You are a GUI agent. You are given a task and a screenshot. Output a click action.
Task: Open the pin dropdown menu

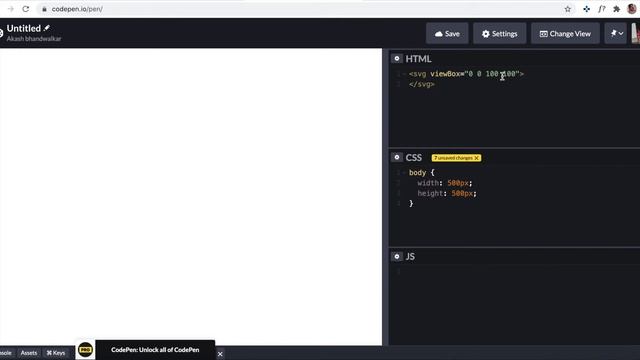(x=616, y=34)
